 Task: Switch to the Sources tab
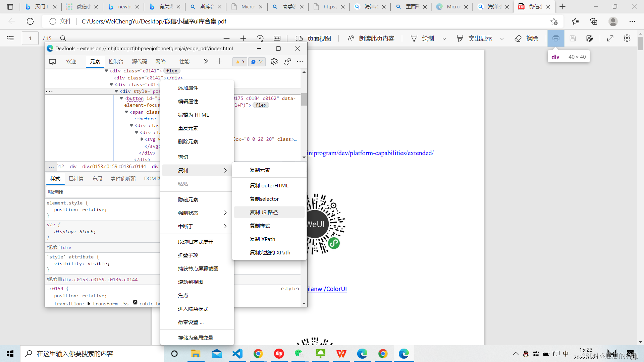tap(140, 62)
